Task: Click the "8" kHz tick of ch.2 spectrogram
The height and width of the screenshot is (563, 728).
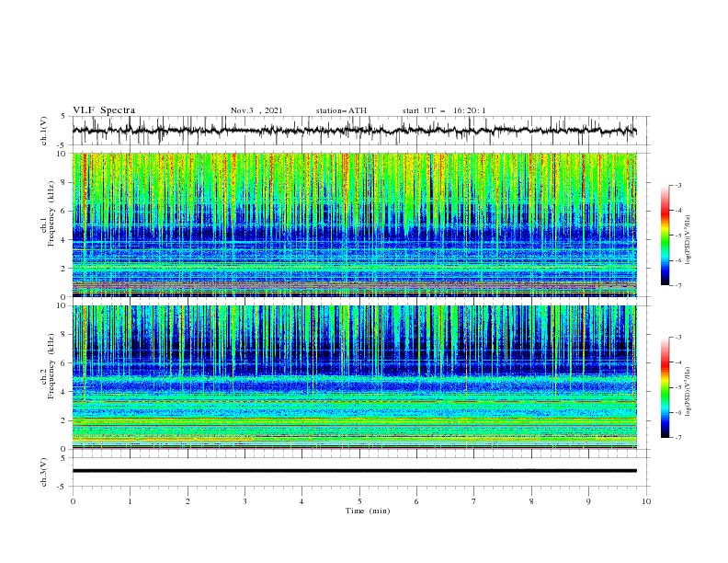Action: [64, 335]
